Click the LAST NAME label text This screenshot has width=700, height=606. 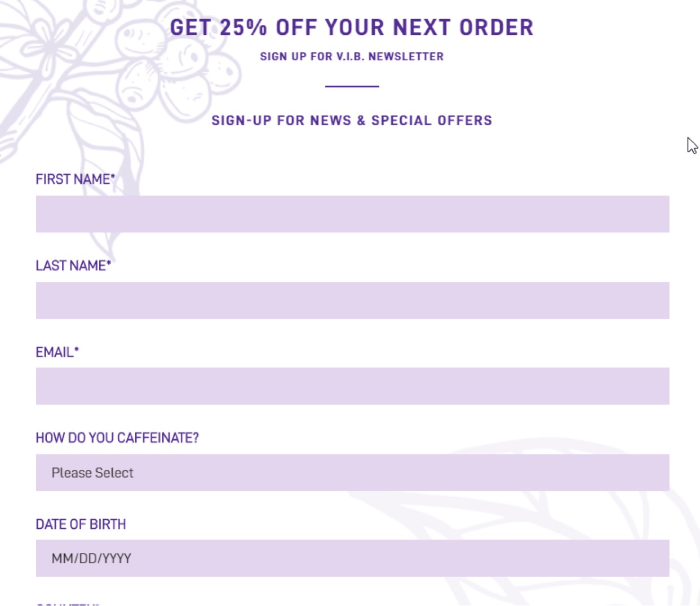pyautogui.click(x=70, y=266)
